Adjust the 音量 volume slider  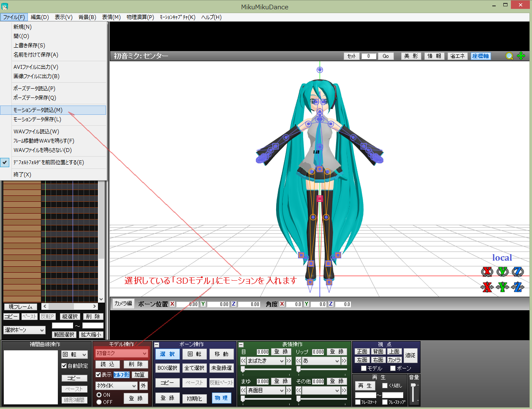click(413, 393)
